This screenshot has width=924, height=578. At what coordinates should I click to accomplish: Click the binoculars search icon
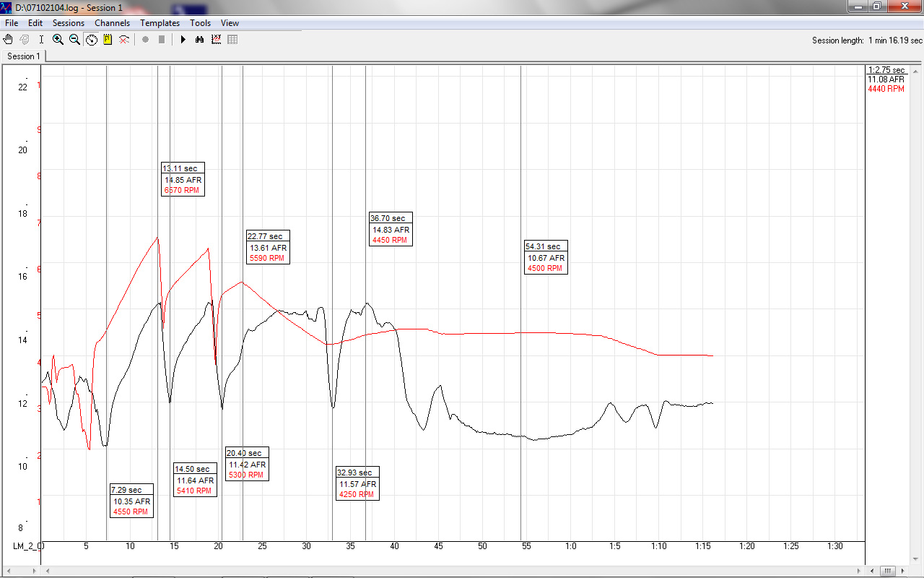click(199, 40)
